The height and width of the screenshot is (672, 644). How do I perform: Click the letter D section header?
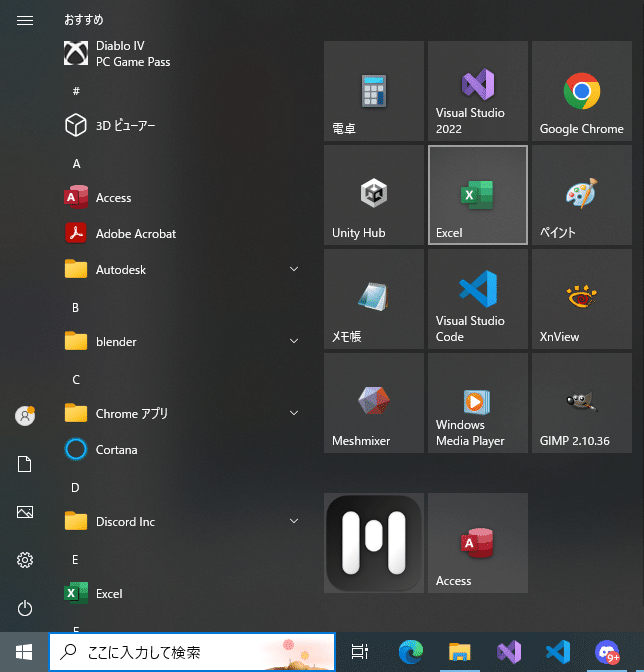tap(75, 488)
